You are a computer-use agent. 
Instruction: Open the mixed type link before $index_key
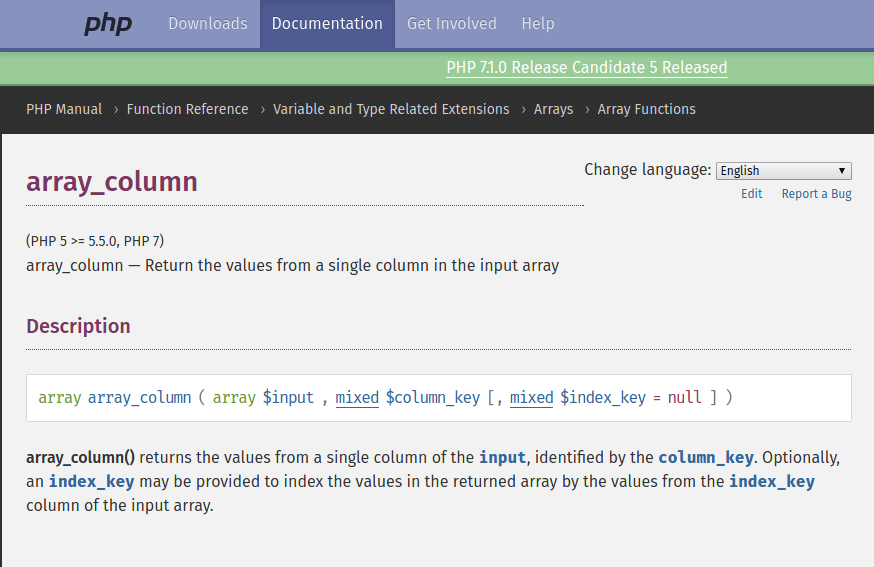[x=531, y=398]
